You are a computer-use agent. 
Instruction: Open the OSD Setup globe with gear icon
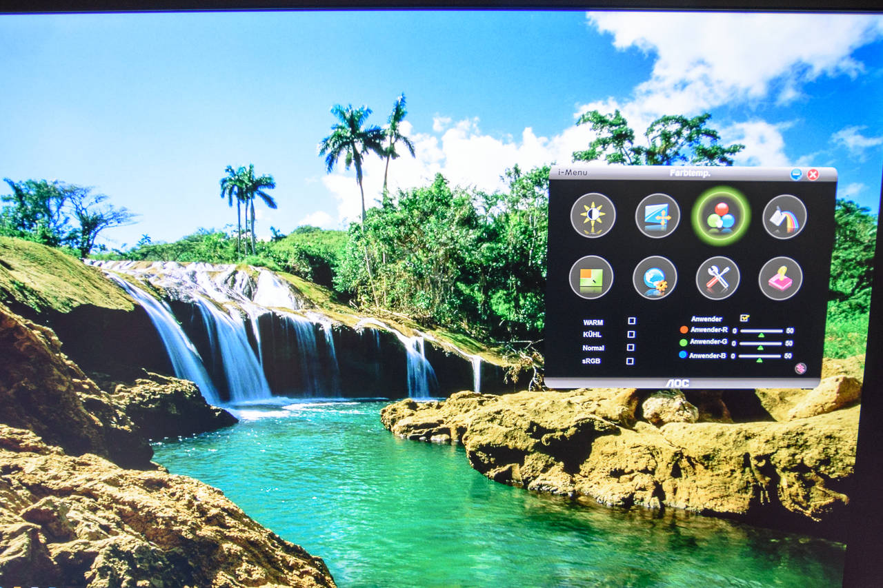click(655, 278)
